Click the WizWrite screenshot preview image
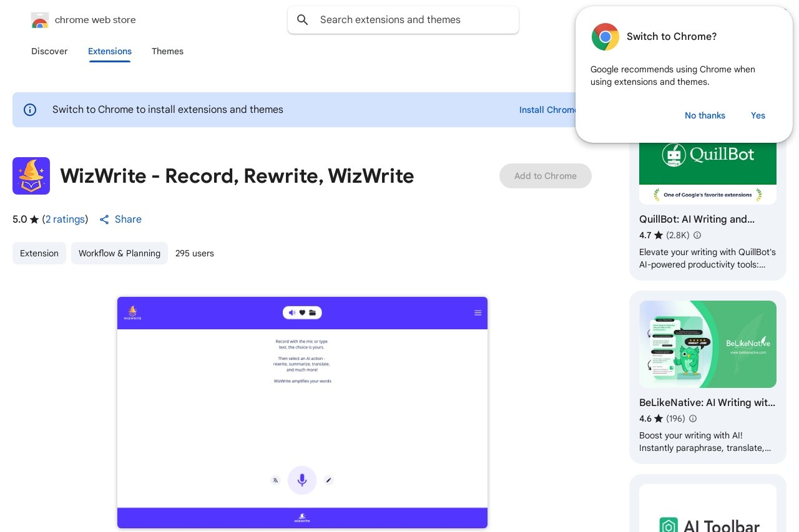Image resolution: width=799 pixels, height=532 pixels. (x=302, y=412)
